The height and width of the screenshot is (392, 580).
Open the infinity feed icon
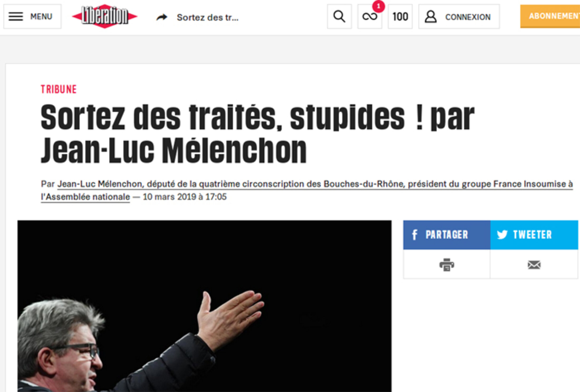[x=370, y=17]
